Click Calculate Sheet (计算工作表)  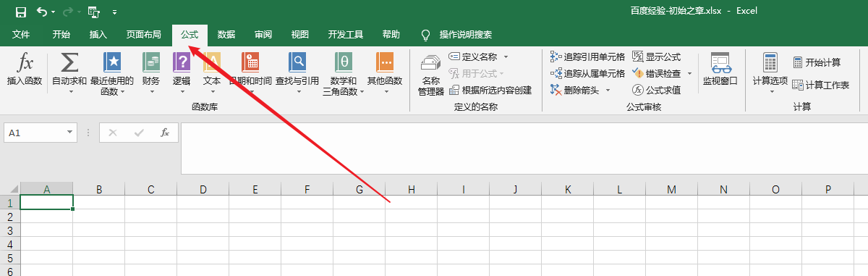click(x=820, y=85)
